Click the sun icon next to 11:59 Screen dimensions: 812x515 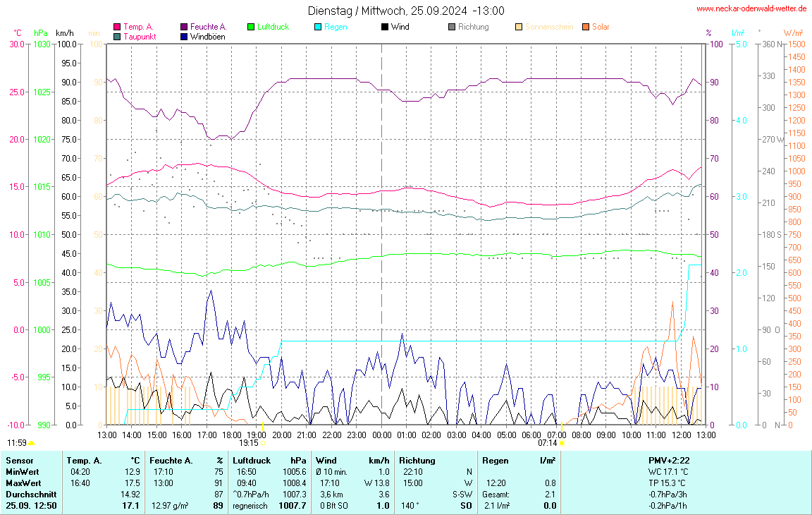32,443
